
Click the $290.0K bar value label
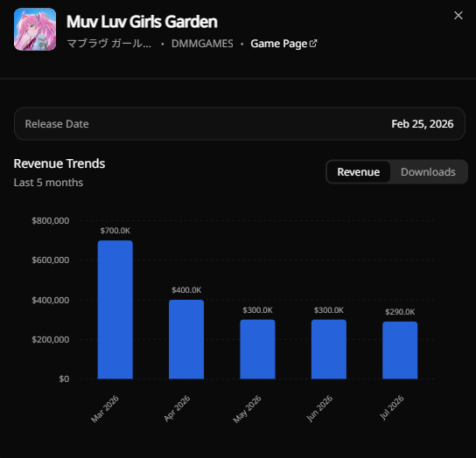click(400, 312)
